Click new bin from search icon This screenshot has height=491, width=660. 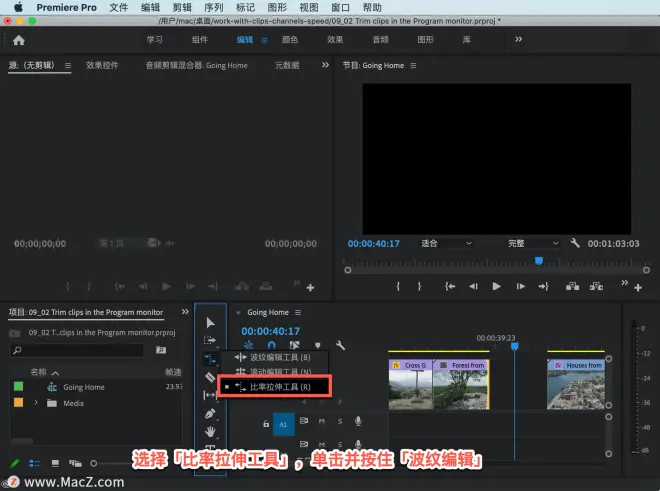tap(161, 350)
